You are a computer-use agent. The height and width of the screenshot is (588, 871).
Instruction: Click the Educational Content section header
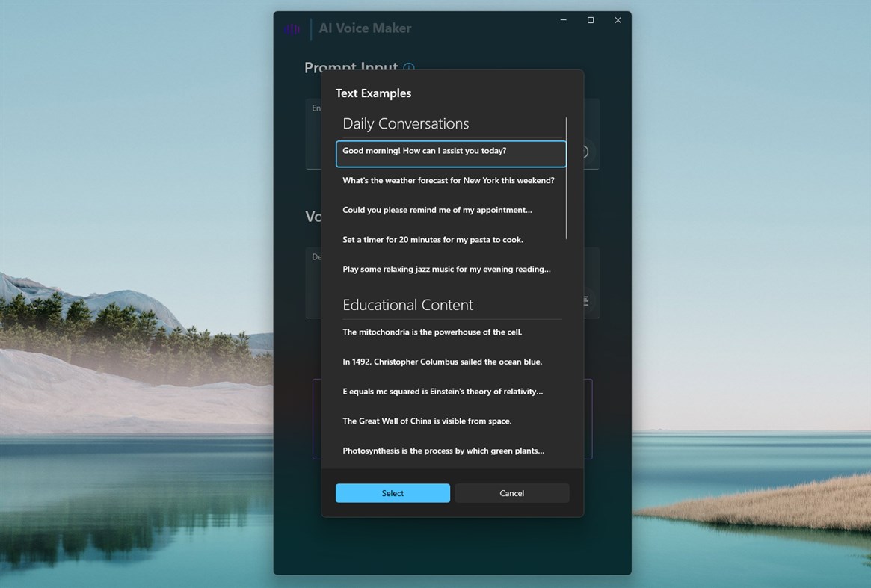click(407, 305)
